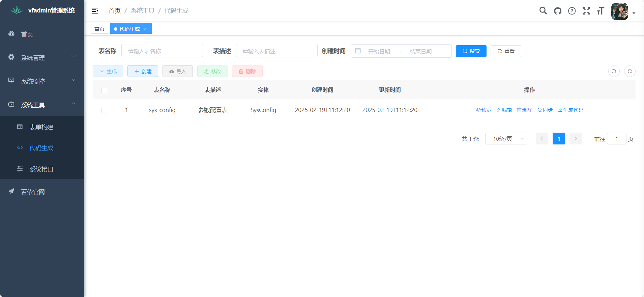Image resolution: width=644 pixels, height=297 pixels.
Task: Focus the 表名称 input field
Action: pos(162,51)
